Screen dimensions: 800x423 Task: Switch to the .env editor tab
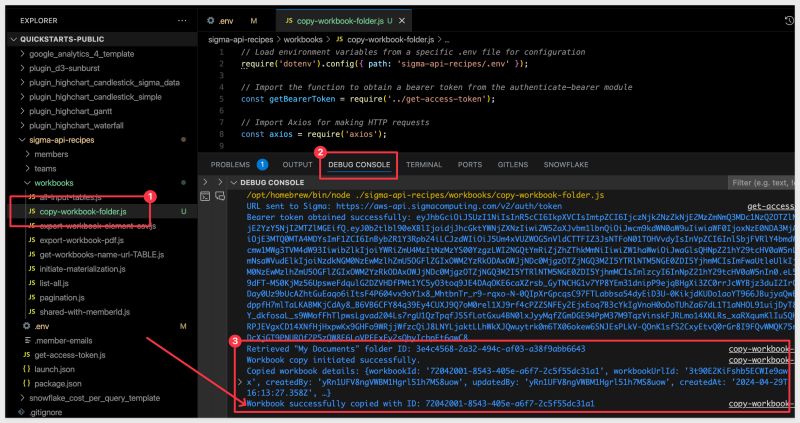225,21
